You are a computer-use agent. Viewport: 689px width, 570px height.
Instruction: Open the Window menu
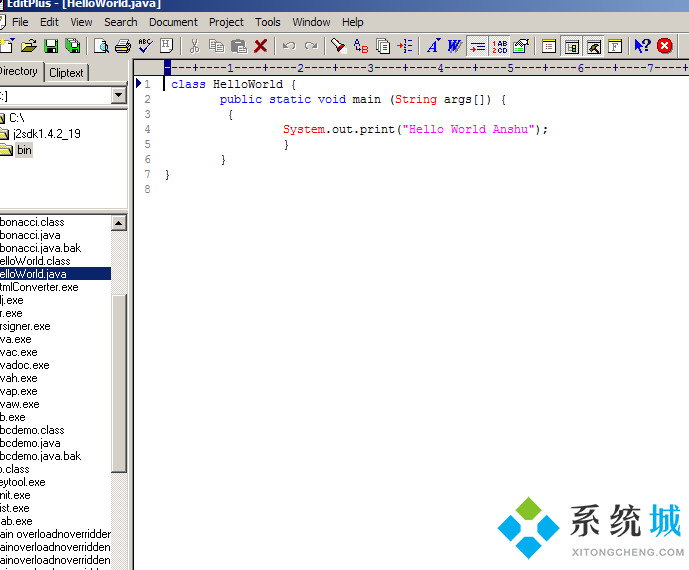click(311, 22)
